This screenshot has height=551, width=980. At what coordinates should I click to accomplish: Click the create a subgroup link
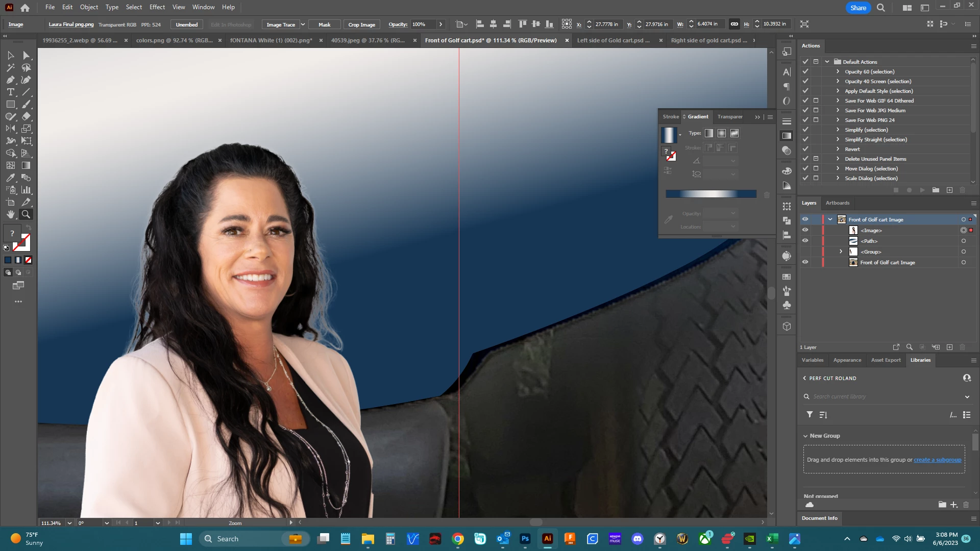937,460
